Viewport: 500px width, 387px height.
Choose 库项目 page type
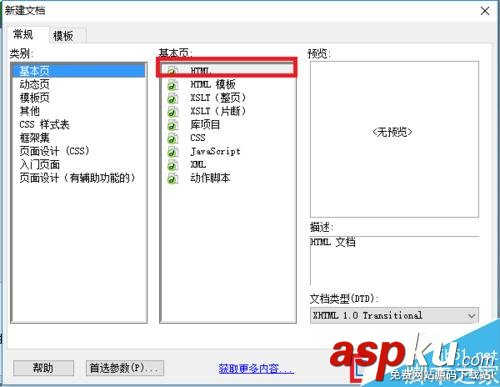pos(205,125)
